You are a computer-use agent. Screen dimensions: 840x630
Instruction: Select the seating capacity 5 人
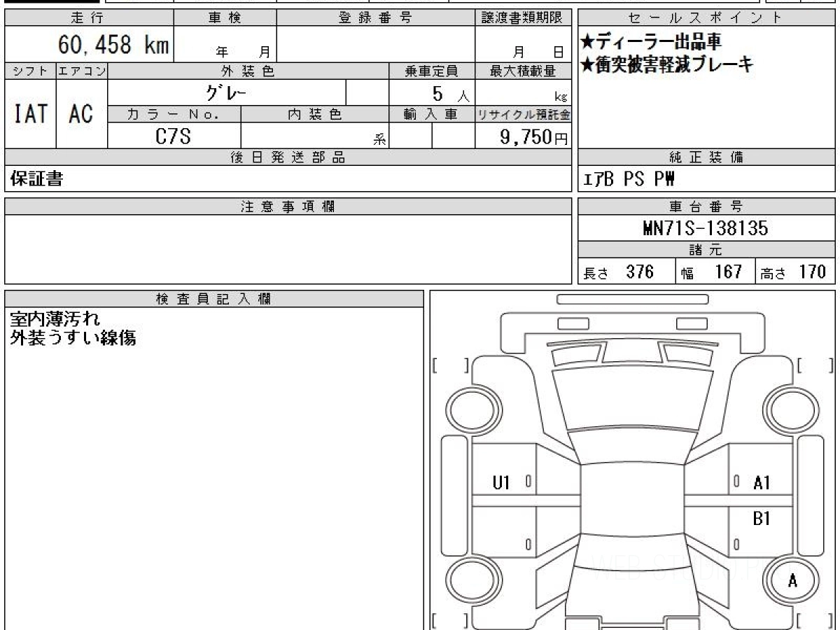point(449,94)
